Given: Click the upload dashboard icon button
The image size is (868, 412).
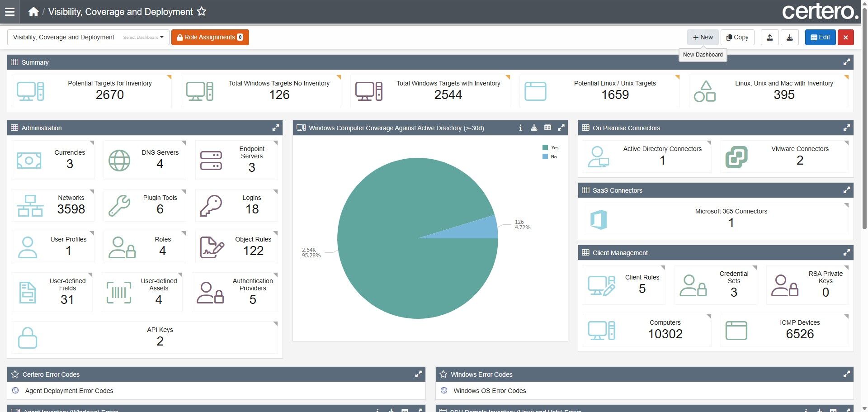Looking at the screenshot, I should tap(770, 37).
